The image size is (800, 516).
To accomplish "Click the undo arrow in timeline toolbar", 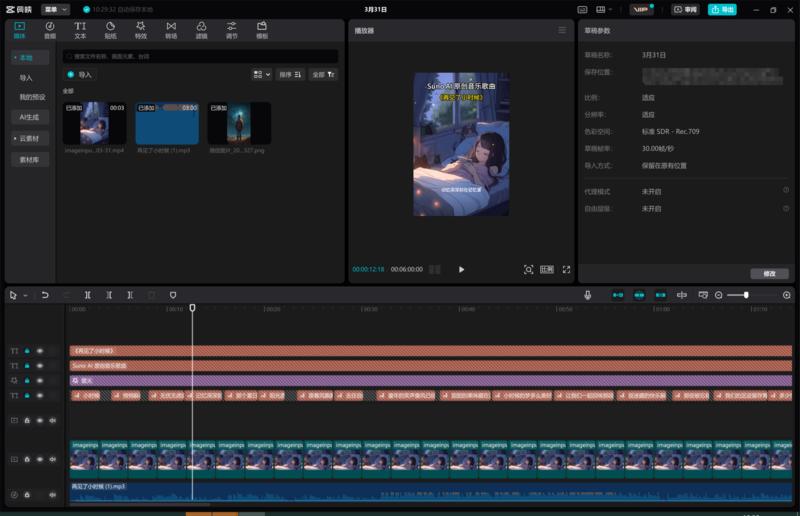I will point(45,295).
